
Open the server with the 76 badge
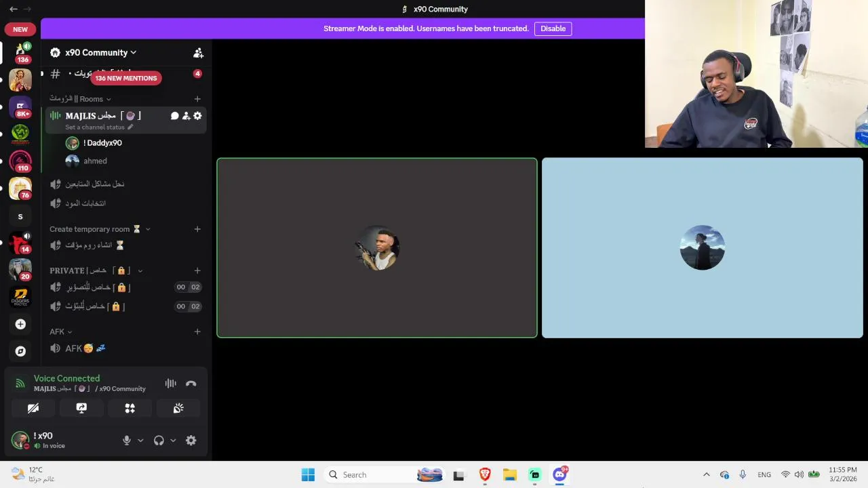[20, 188]
